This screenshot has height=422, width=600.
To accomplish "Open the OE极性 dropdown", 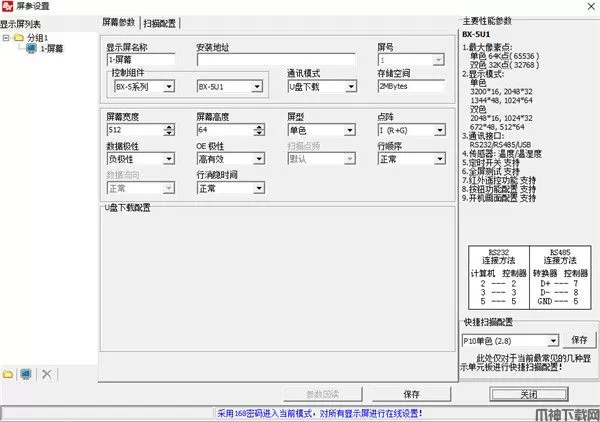I will [259, 159].
